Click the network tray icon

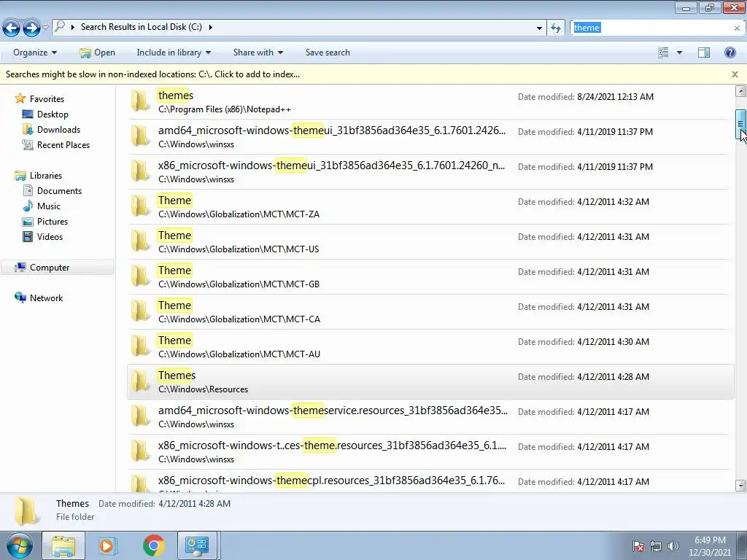[x=656, y=546]
